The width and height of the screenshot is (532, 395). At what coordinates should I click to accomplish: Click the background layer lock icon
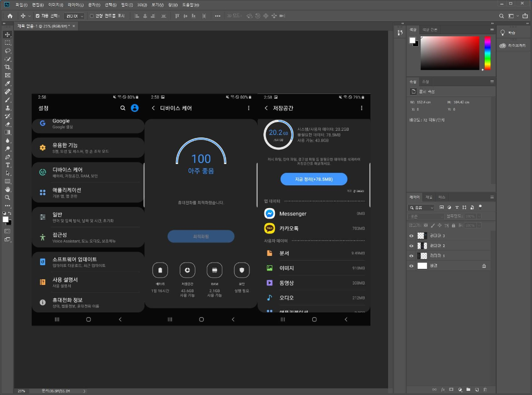[x=484, y=266]
